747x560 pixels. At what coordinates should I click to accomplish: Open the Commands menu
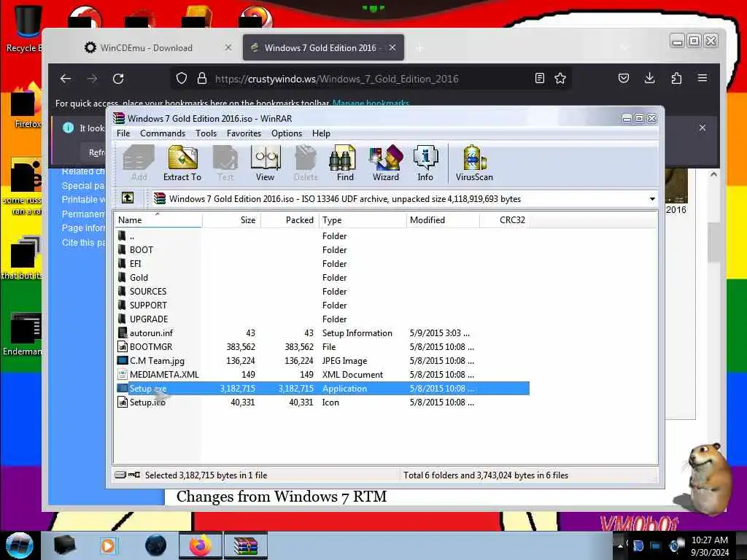click(163, 133)
